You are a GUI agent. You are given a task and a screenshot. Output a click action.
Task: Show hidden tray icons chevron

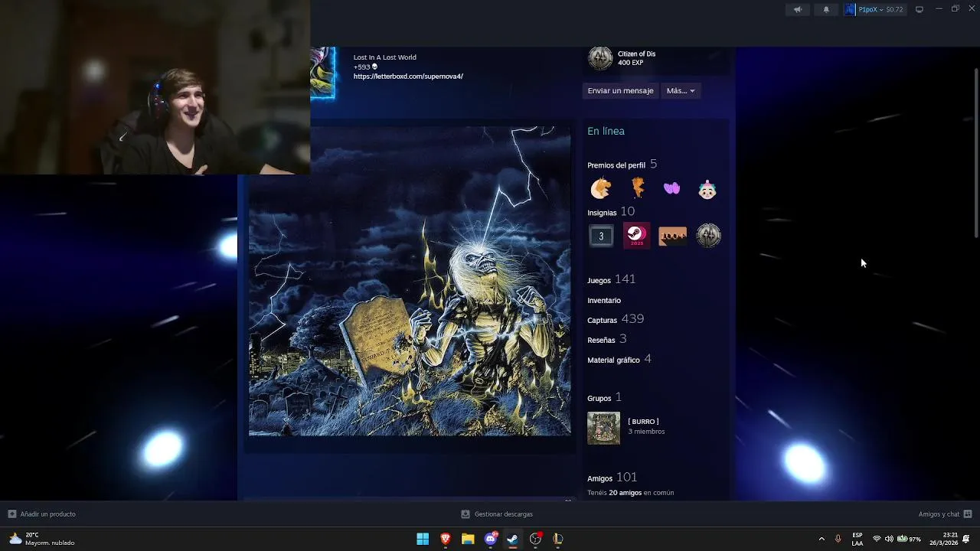coord(822,539)
